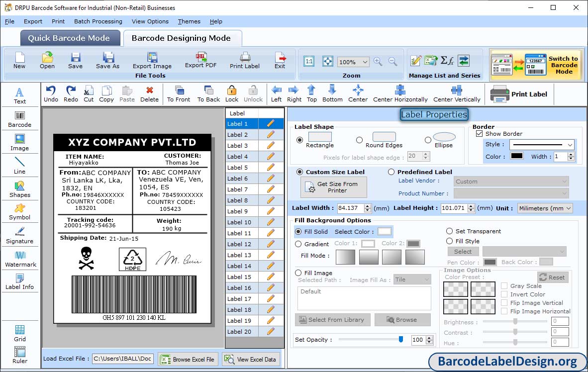
Task: Click the border Color swatch
Action: click(517, 156)
